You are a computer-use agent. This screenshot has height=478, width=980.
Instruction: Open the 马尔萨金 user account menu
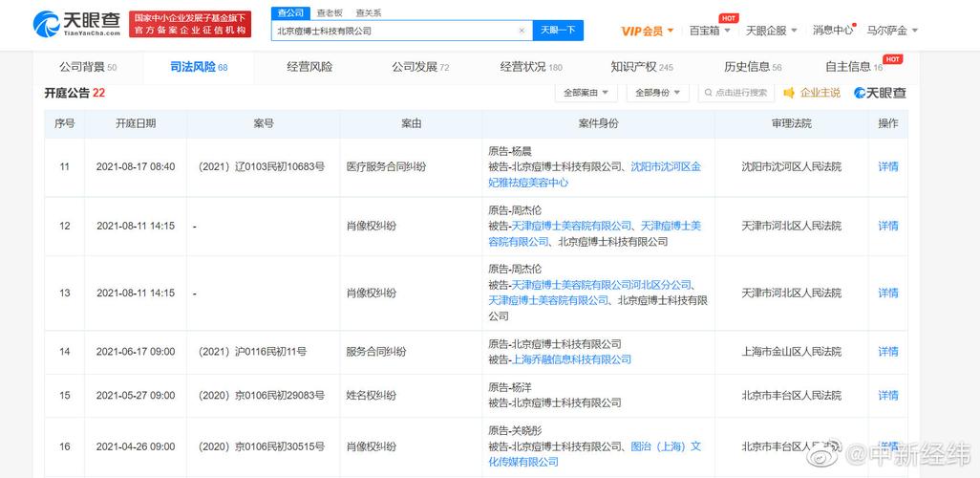pyautogui.click(x=892, y=31)
